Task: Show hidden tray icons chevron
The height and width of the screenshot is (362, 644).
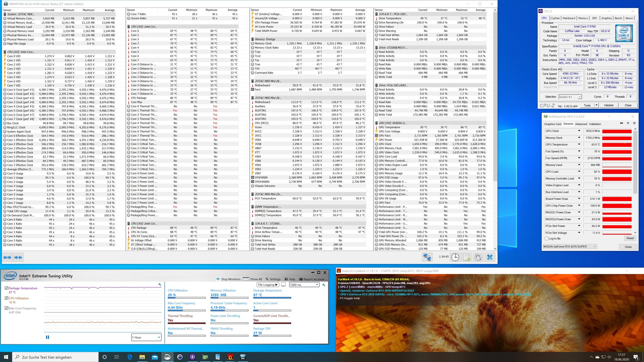Action: [591, 357]
